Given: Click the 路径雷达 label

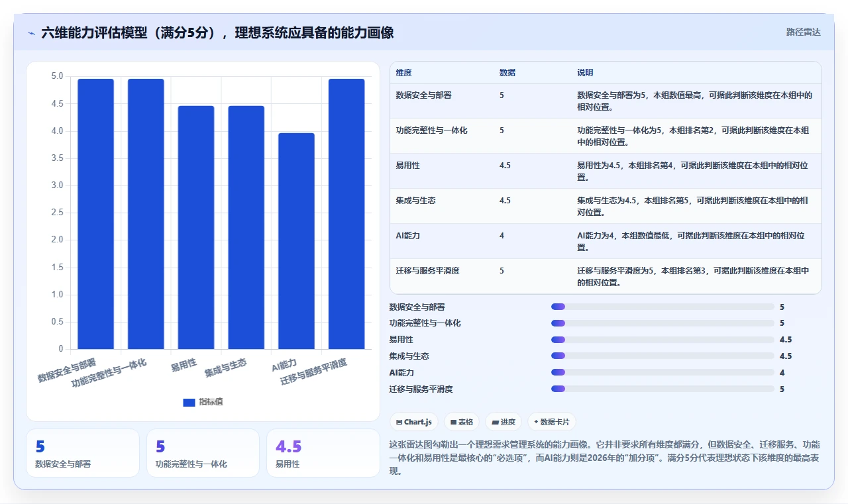Looking at the screenshot, I should click(x=803, y=32).
